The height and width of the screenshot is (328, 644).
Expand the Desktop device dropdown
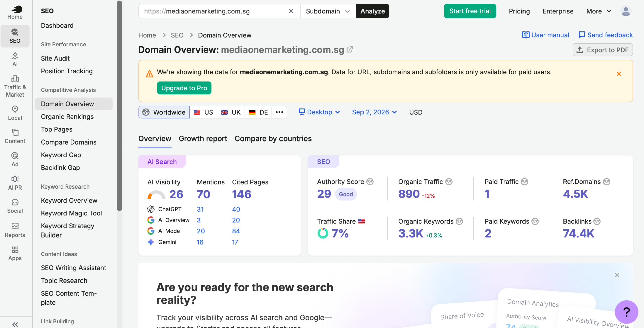319,112
